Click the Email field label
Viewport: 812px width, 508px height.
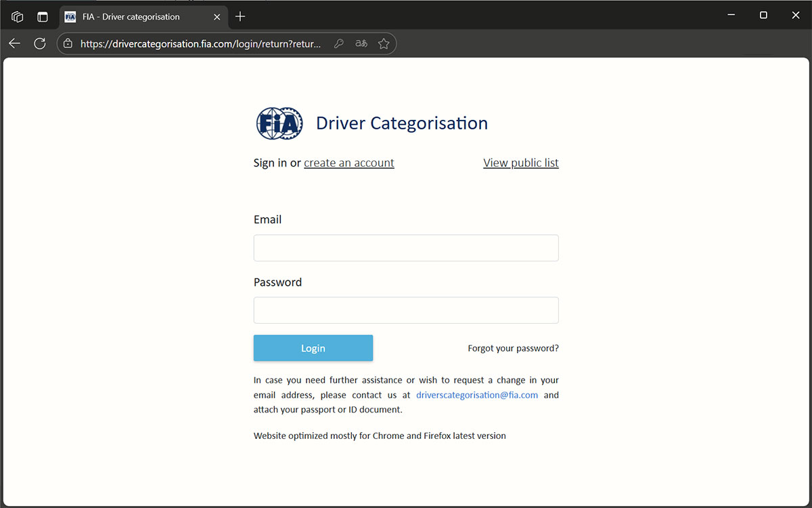click(x=268, y=219)
